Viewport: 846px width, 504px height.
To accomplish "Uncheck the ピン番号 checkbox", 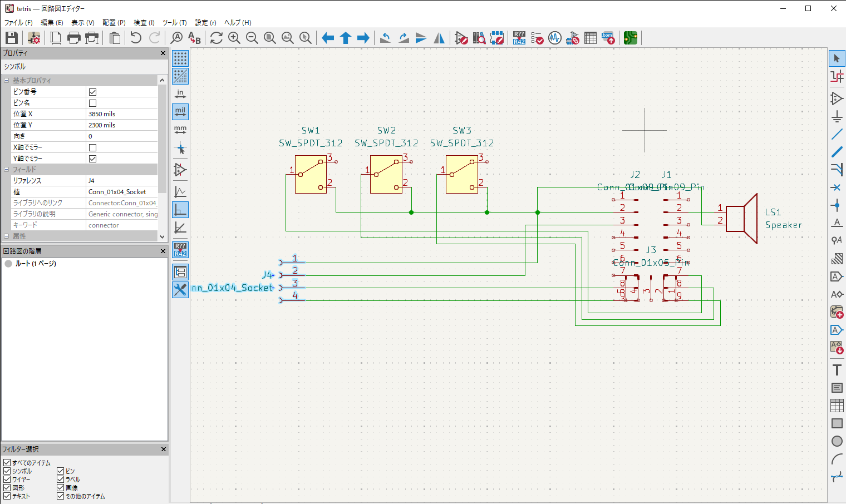I will 93,92.
